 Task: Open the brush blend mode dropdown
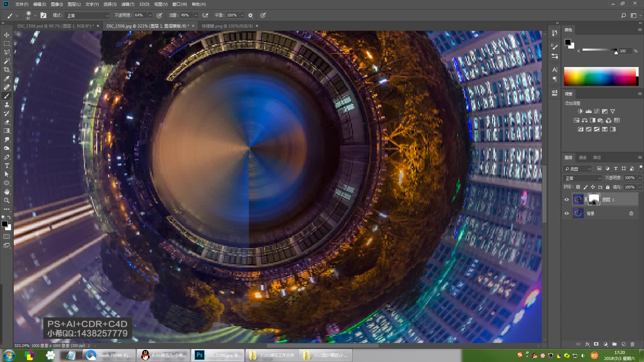click(x=88, y=15)
